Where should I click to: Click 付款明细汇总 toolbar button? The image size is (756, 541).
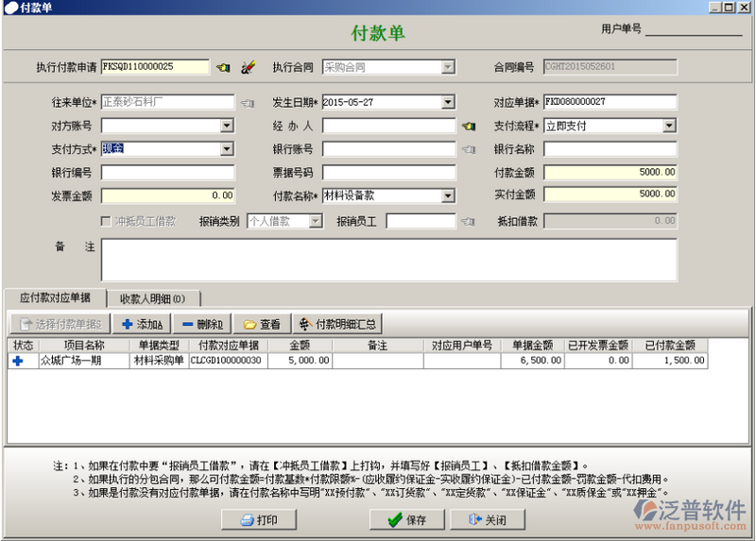[x=338, y=324]
